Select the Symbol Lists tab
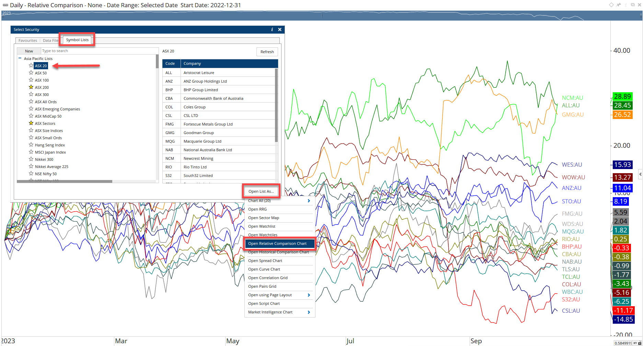 [x=77, y=40]
